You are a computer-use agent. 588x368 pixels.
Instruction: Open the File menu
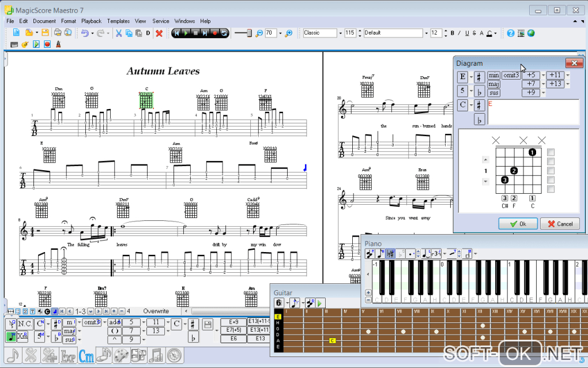(x=10, y=21)
